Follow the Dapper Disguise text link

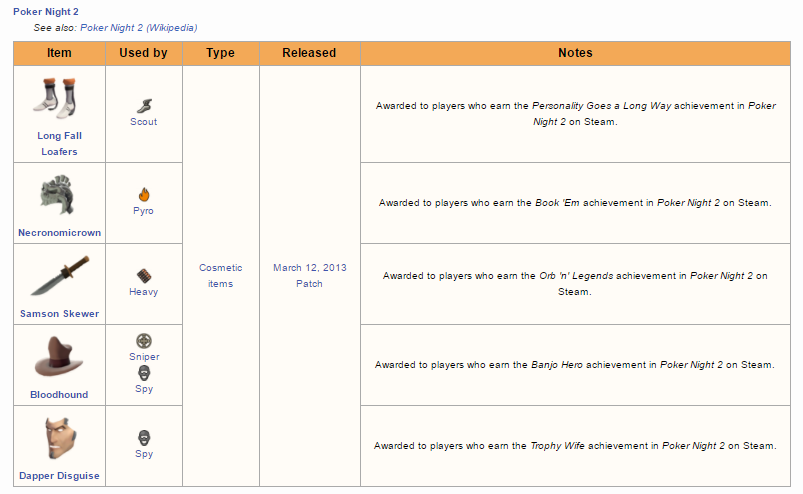[x=59, y=476]
